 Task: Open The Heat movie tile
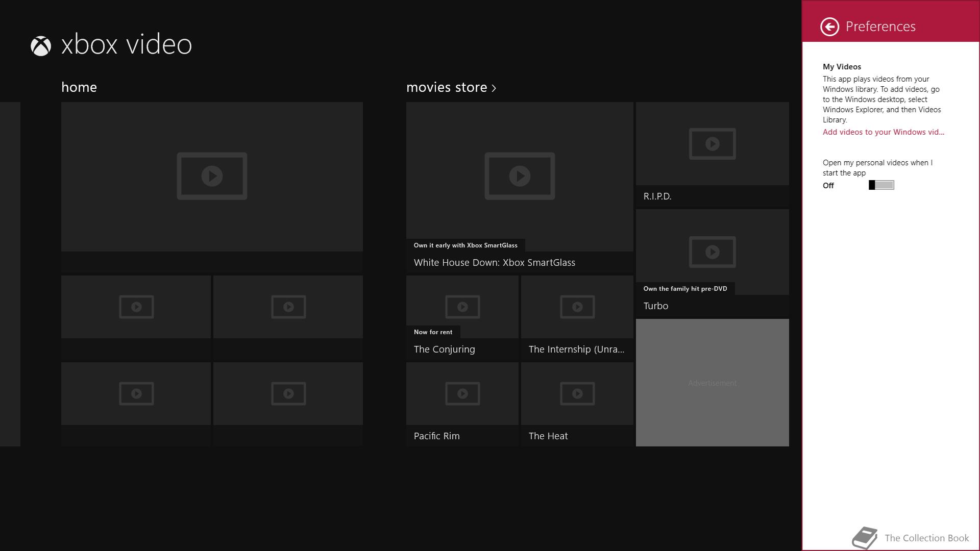coord(577,405)
